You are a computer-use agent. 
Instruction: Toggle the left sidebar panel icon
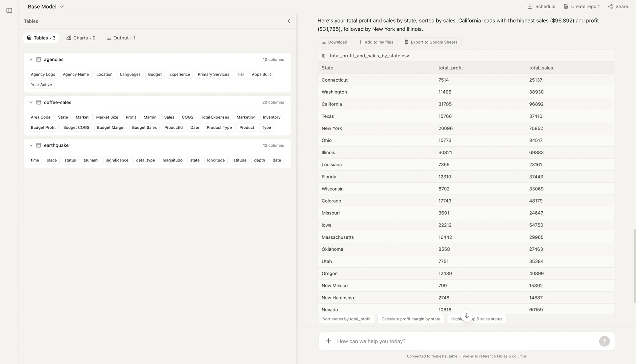click(9, 10)
